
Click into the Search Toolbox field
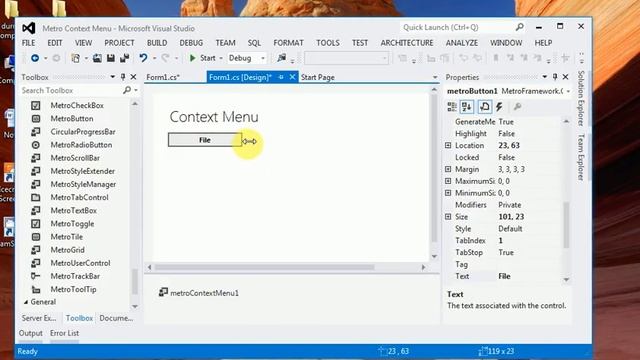coord(71,90)
